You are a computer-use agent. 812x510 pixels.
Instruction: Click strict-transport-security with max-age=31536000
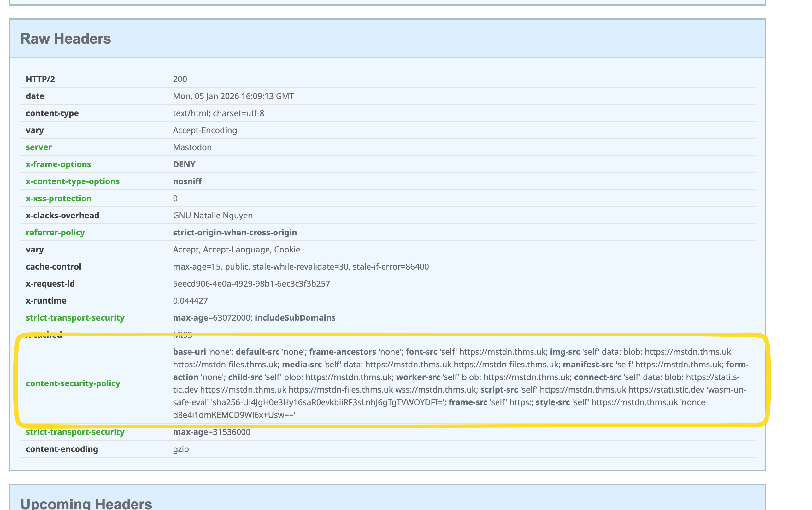point(75,432)
